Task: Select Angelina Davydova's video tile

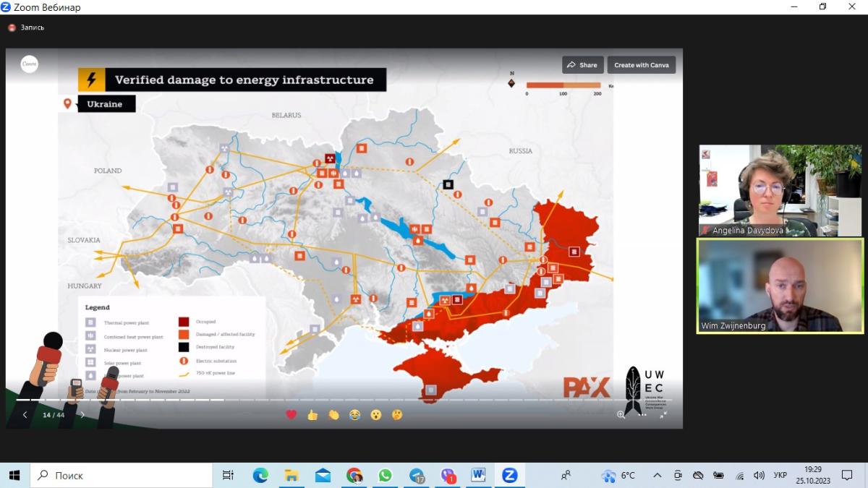Action: click(780, 191)
